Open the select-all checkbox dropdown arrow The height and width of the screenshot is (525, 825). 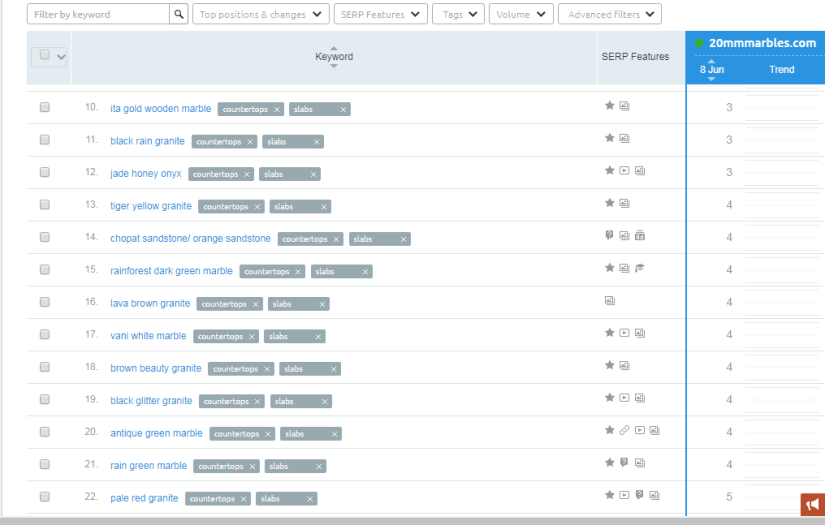(x=61, y=57)
